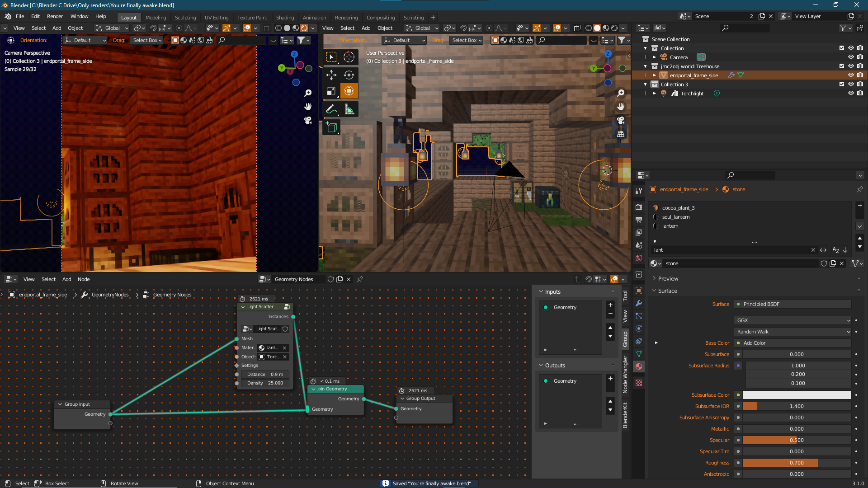868x488 pixels.
Task: Expand the Preview panel
Action: (668, 279)
